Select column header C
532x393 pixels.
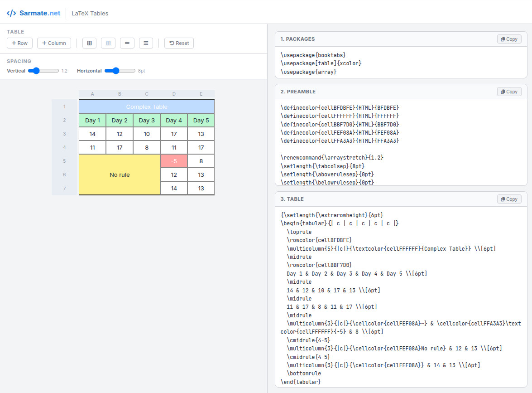coord(147,94)
